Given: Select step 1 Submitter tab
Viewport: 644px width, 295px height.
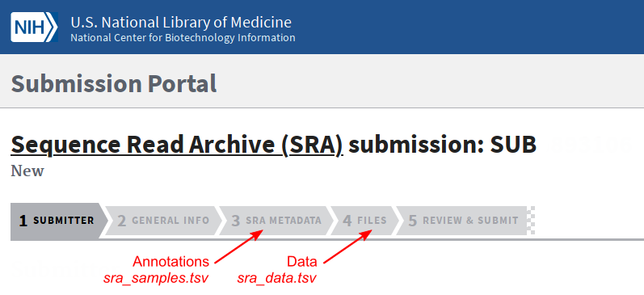Looking at the screenshot, I should pyautogui.click(x=59, y=221).
